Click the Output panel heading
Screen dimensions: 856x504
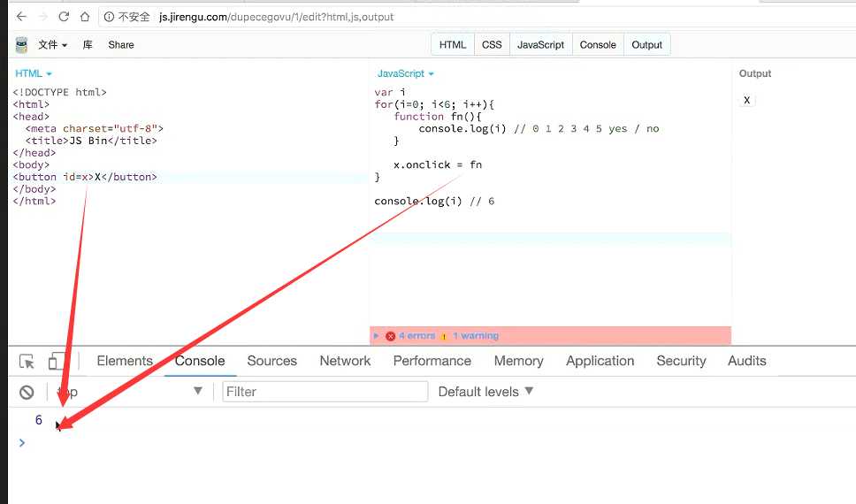coord(755,73)
